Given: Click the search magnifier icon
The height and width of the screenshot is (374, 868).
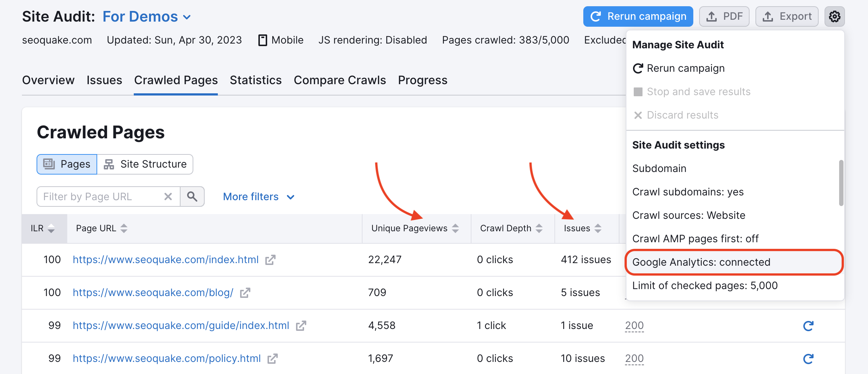Looking at the screenshot, I should 193,197.
